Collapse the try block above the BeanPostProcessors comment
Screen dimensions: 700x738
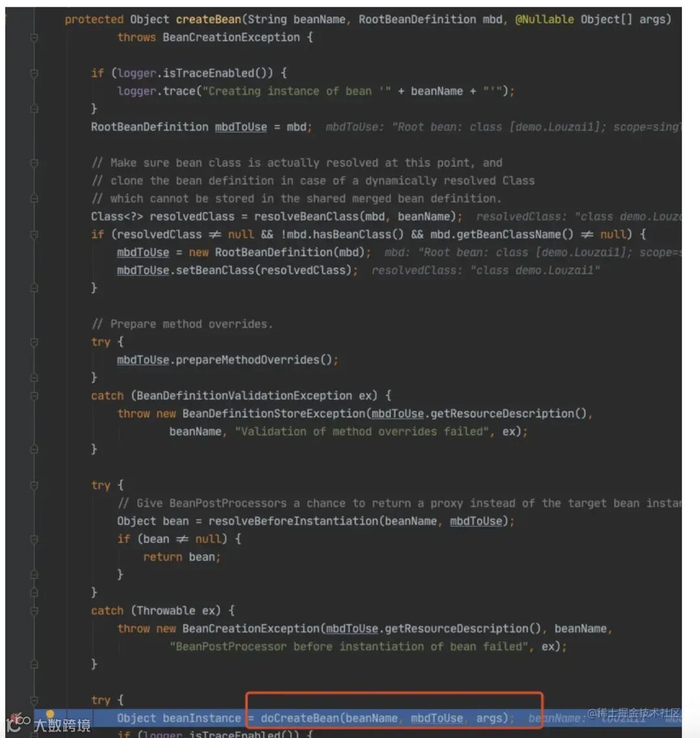pyautogui.click(x=34, y=485)
